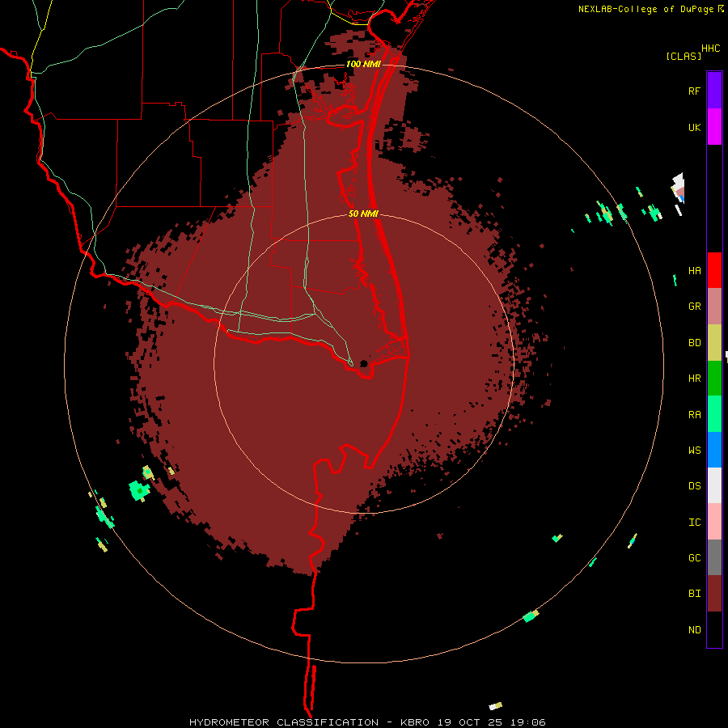Click the DS legend label

(694, 485)
